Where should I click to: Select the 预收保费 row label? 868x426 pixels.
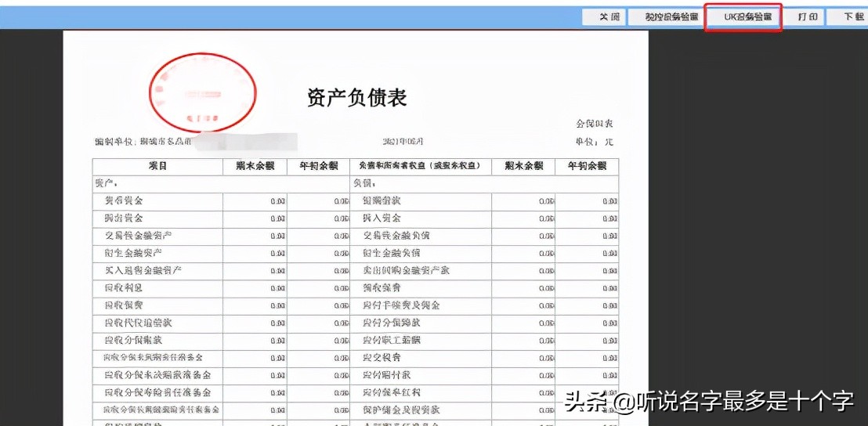382,288
